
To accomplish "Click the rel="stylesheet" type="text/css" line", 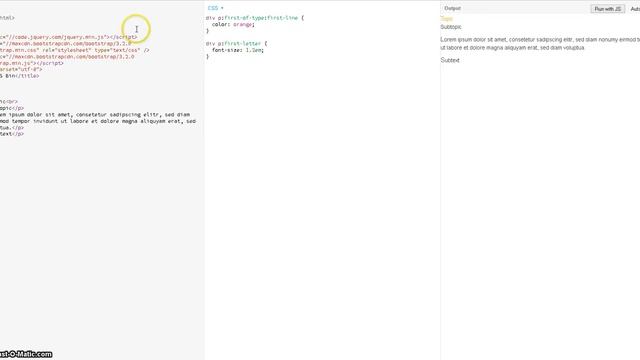I will click(x=75, y=50).
